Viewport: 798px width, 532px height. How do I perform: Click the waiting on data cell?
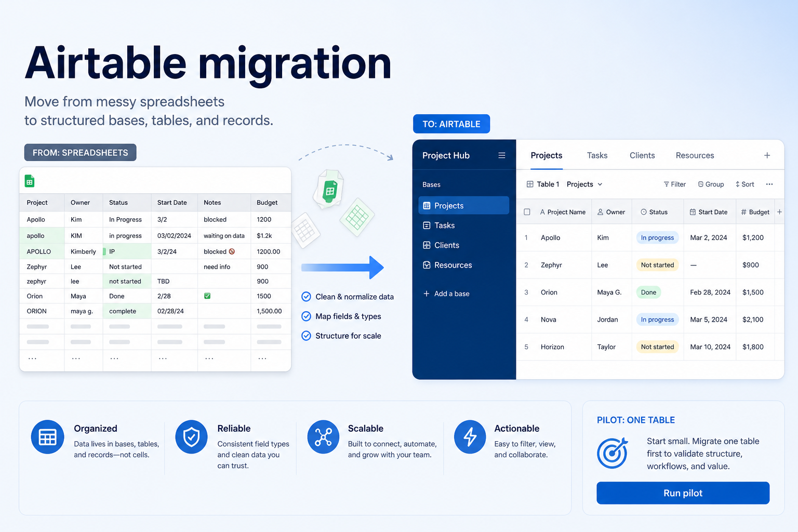[x=224, y=235]
